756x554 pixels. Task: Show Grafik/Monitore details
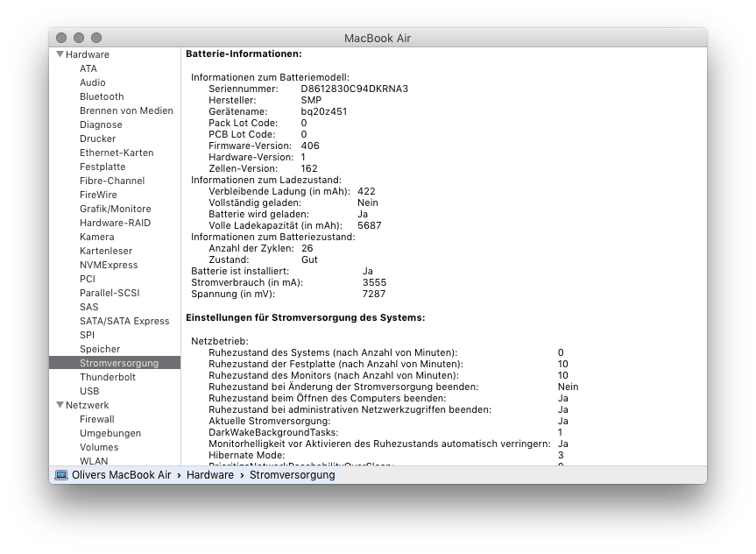(116, 209)
